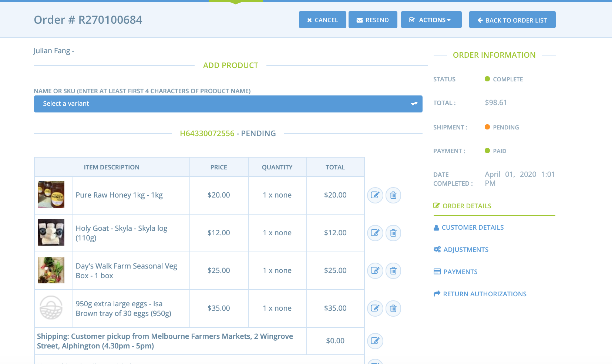This screenshot has height=364, width=612.
Task: Click the $12.00 total for Holy Goat Skyla
Action: click(335, 233)
